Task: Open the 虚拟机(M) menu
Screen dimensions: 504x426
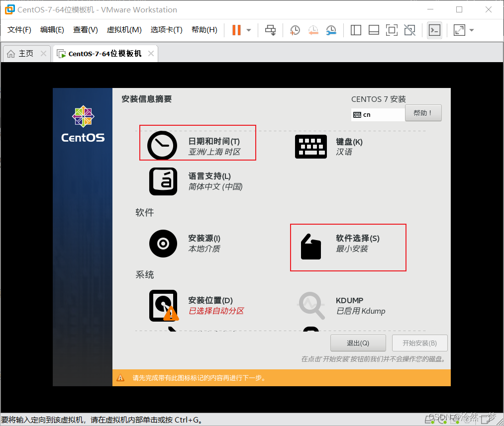Action: 124,30
